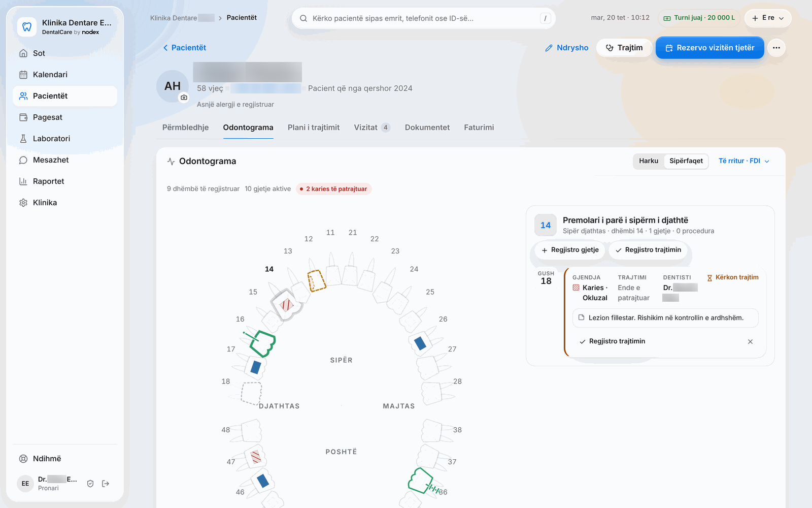This screenshot has width=812, height=508.
Task: Open the Faturimi tab
Action: [x=479, y=128]
